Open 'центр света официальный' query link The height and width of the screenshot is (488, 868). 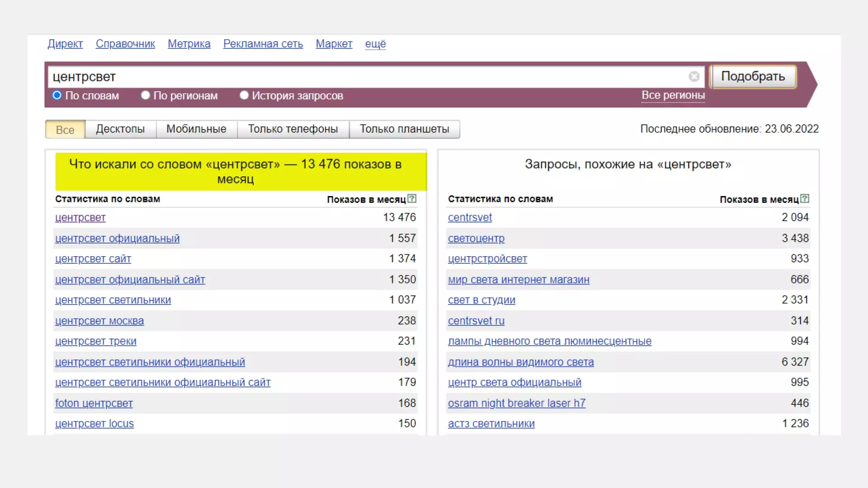(x=515, y=382)
